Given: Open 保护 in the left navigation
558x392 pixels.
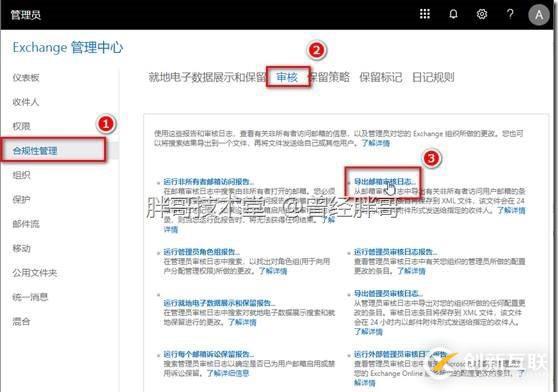Looking at the screenshot, I should point(21,200).
